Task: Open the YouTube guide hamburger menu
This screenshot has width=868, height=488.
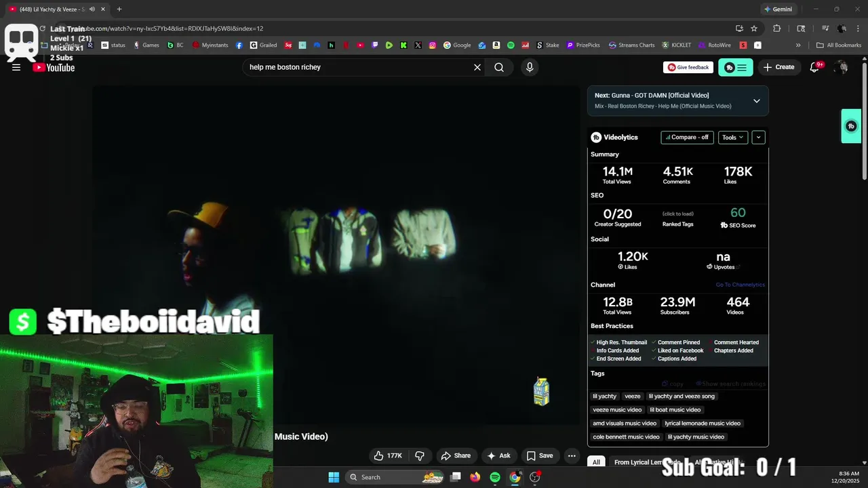Action: (16, 67)
